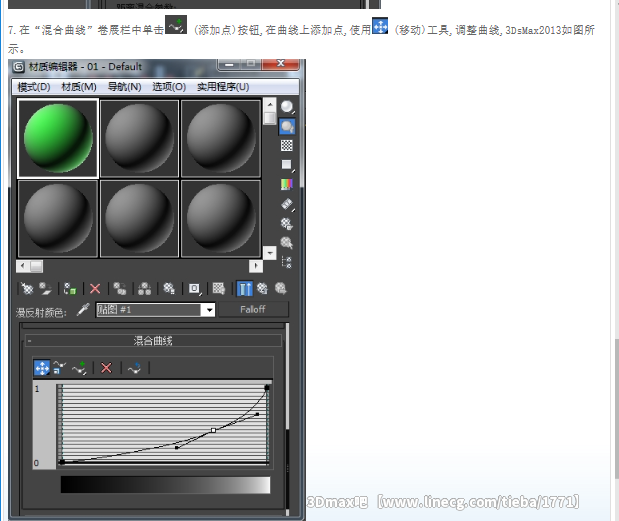This screenshot has width=619, height=521.
Task: Click the upper tangent handle of the curve
Action: [257, 414]
